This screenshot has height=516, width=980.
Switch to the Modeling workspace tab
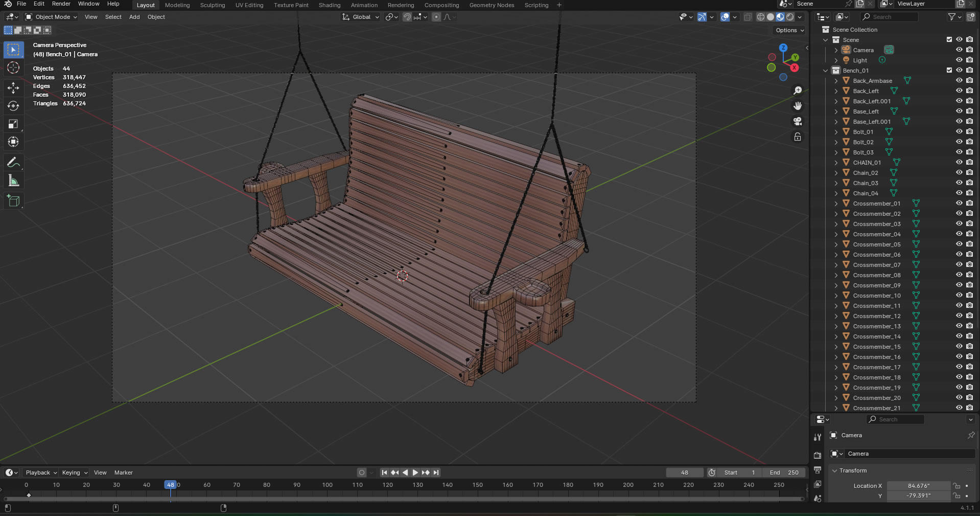click(x=177, y=5)
